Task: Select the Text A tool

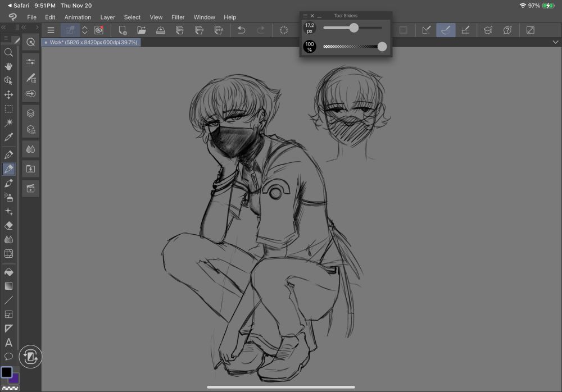Action: [x=8, y=343]
